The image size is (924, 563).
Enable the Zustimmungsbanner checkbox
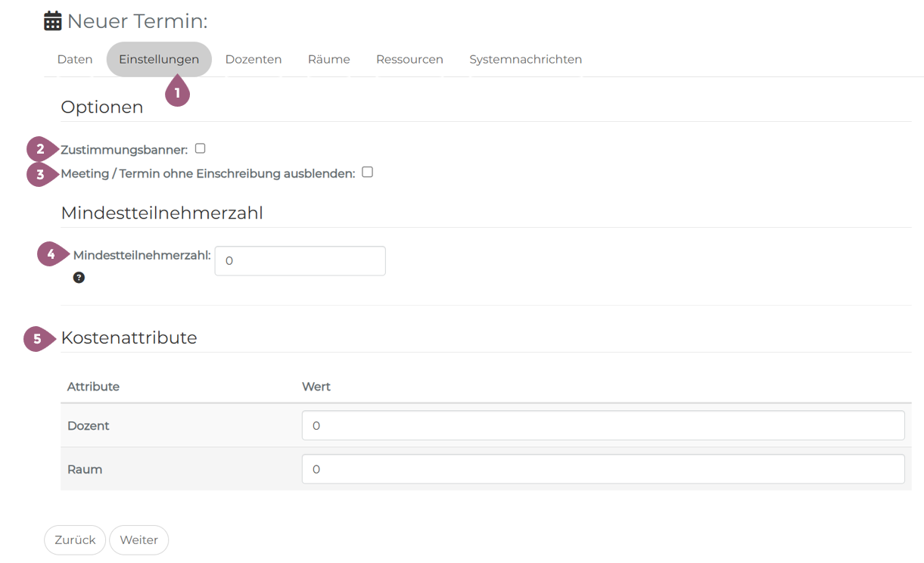click(200, 149)
